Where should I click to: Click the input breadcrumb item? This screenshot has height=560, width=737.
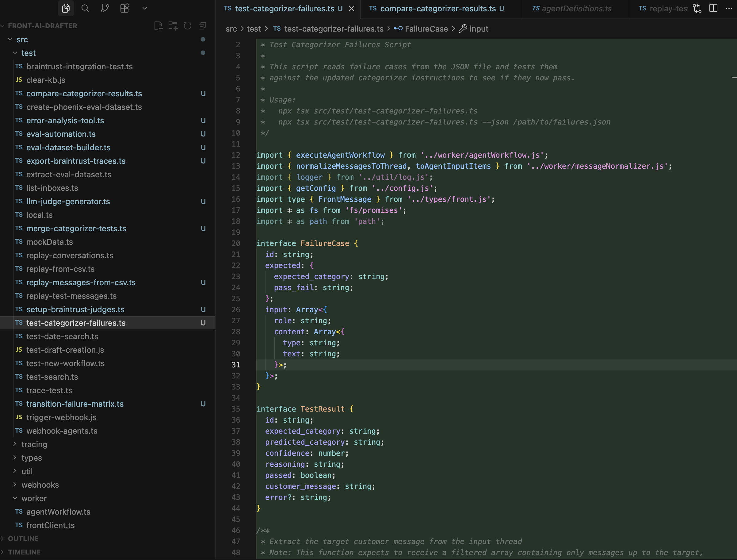(x=479, y=29)
